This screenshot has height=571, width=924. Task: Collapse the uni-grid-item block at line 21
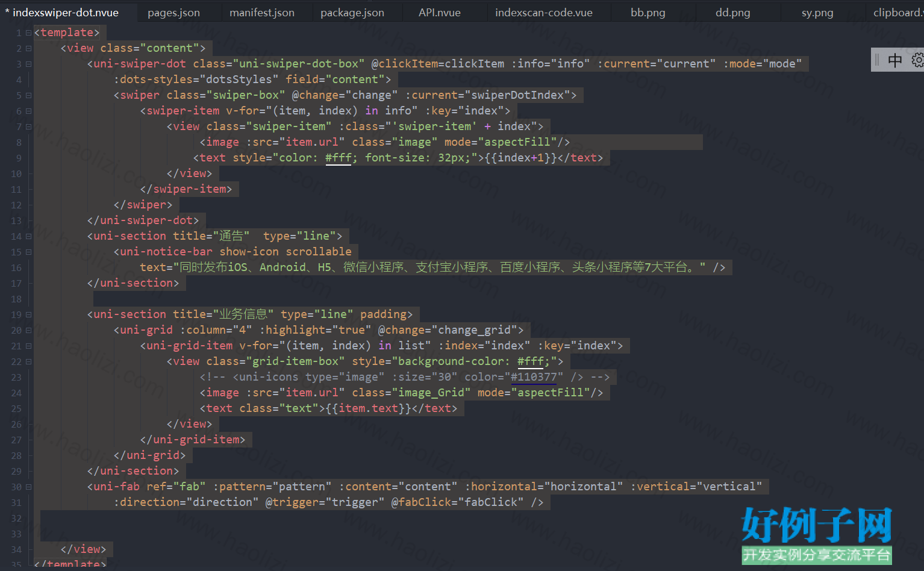pos(28,346)
